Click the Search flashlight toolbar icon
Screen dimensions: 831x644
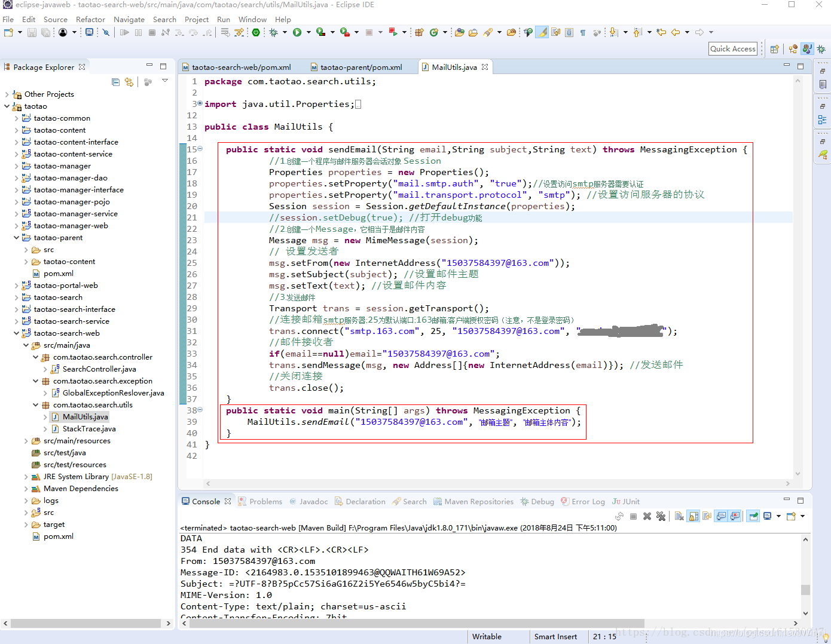click(x=488, y=32)
